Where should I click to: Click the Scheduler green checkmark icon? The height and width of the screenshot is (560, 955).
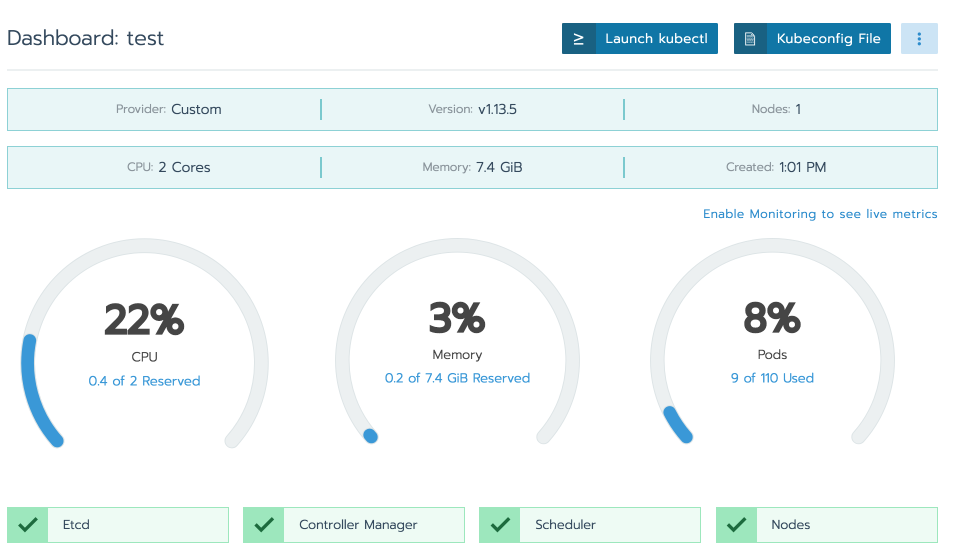pyautogui.click(x=499, y=525)
